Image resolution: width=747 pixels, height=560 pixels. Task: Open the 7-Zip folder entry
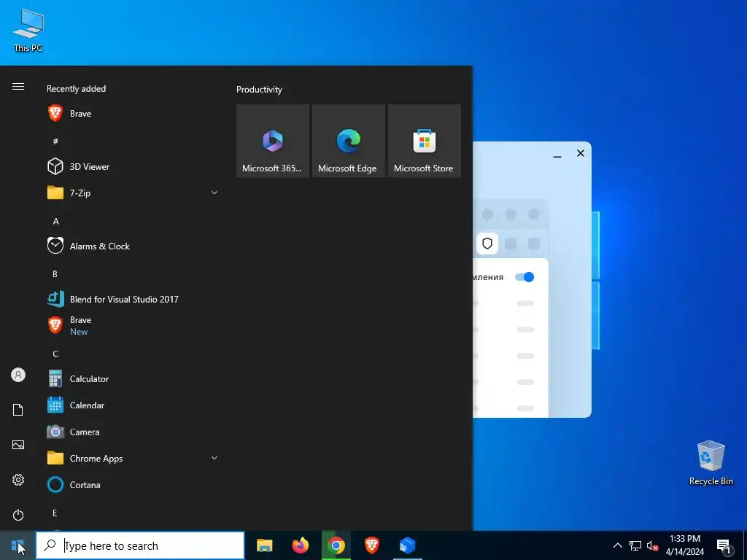click(133, 192)
